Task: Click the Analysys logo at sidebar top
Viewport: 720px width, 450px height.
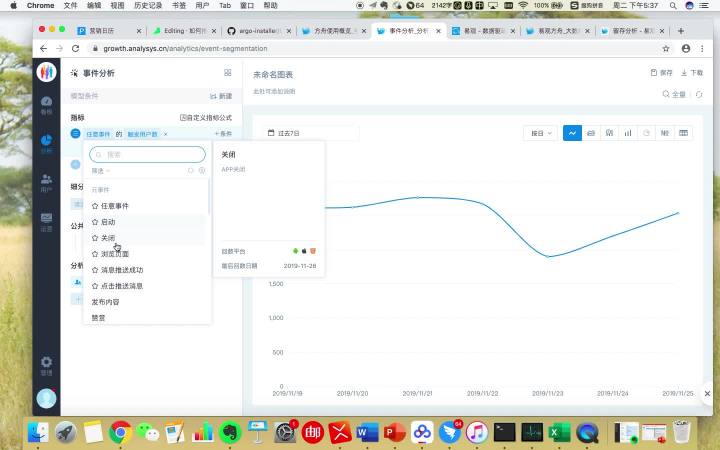Action: coord(46,72)
